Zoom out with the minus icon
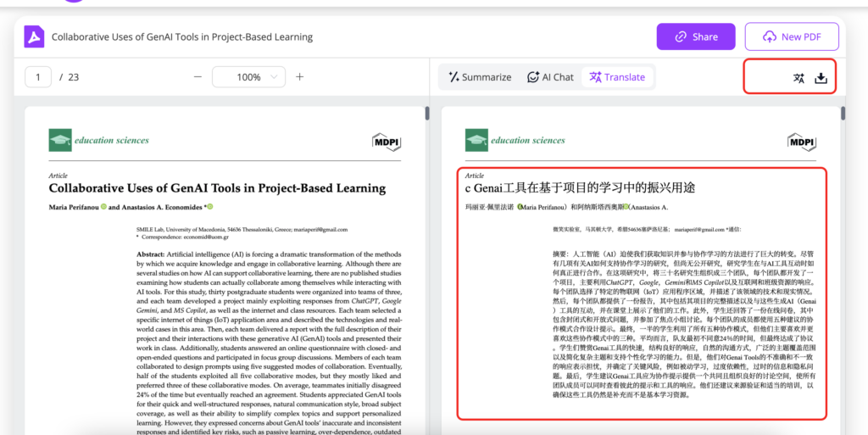Viewport: 868px width, 435px height. click(x=198, y=77)
